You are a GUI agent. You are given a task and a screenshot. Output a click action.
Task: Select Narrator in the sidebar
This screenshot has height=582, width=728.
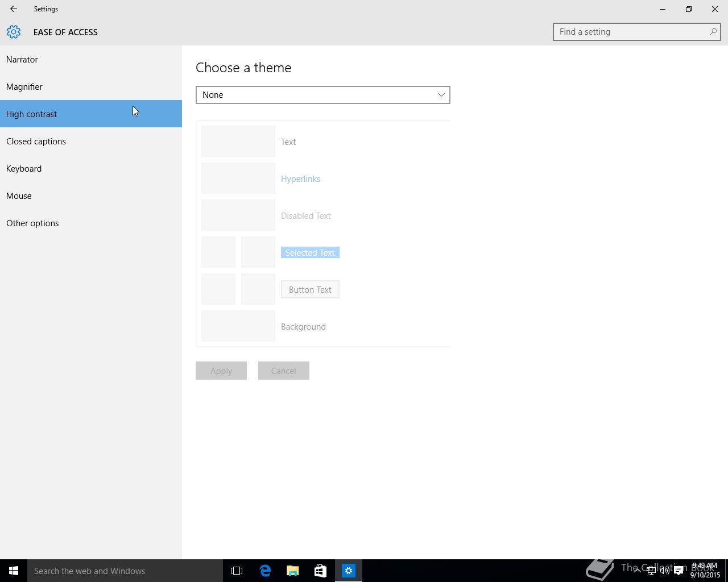click(x=91, y=59)
